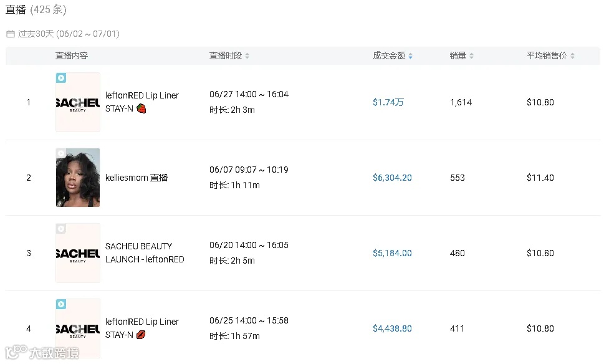Screen dimensions: 604x364
Task: Open the $4,438.80 transaction amount link
Action: pyautogui.click(x=392, y=328)
